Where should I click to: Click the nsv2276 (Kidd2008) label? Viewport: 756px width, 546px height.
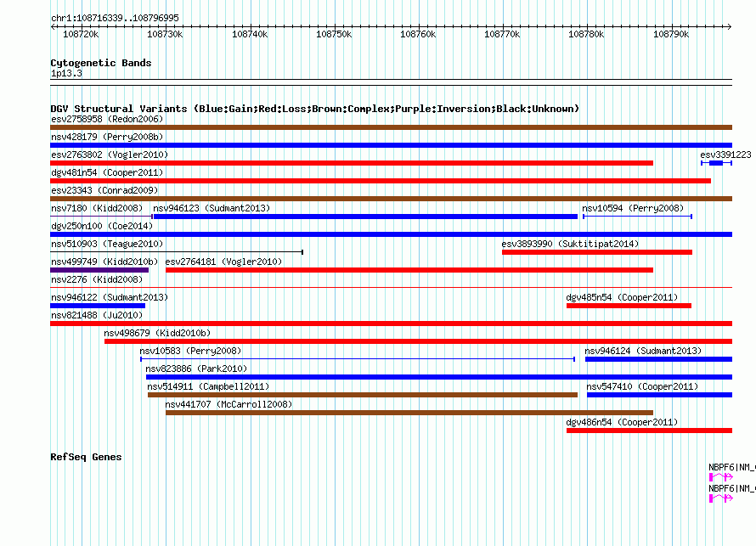[x=97, y=279]
